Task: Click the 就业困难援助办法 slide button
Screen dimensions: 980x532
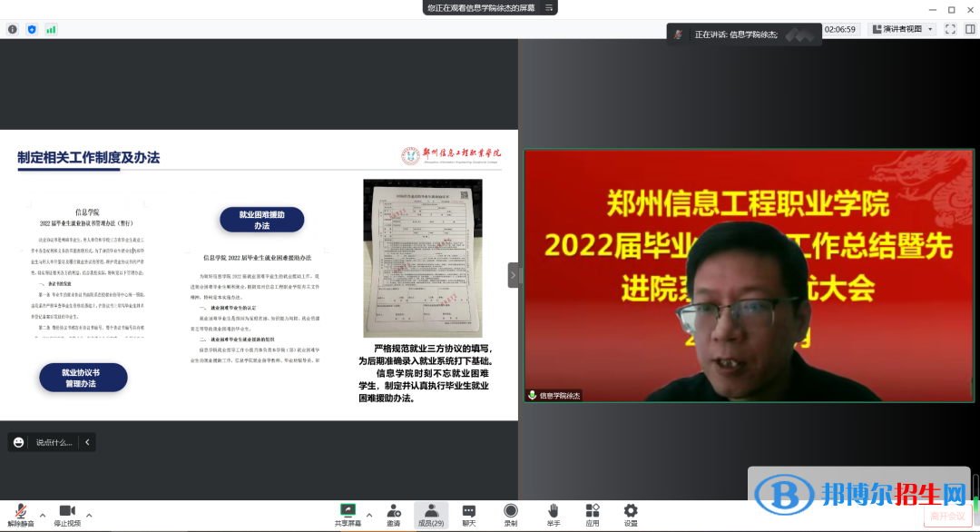Action: [x=262, y=220]
